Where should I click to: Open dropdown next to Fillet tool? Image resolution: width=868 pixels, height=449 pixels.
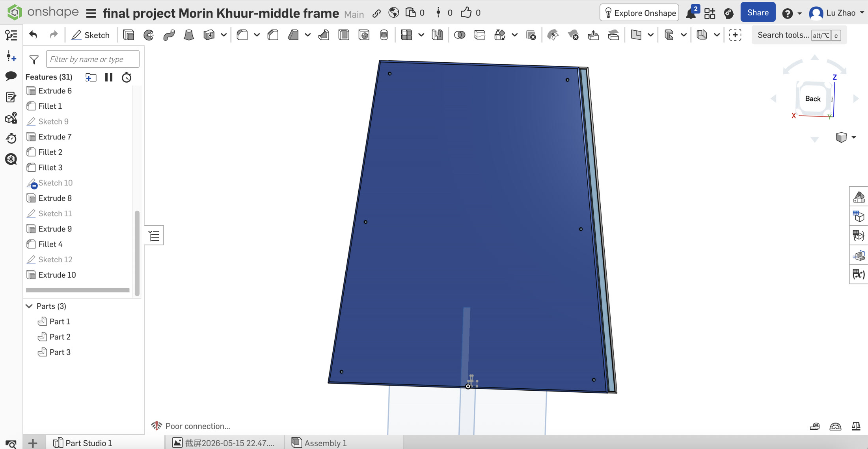[x=257, y=35]
